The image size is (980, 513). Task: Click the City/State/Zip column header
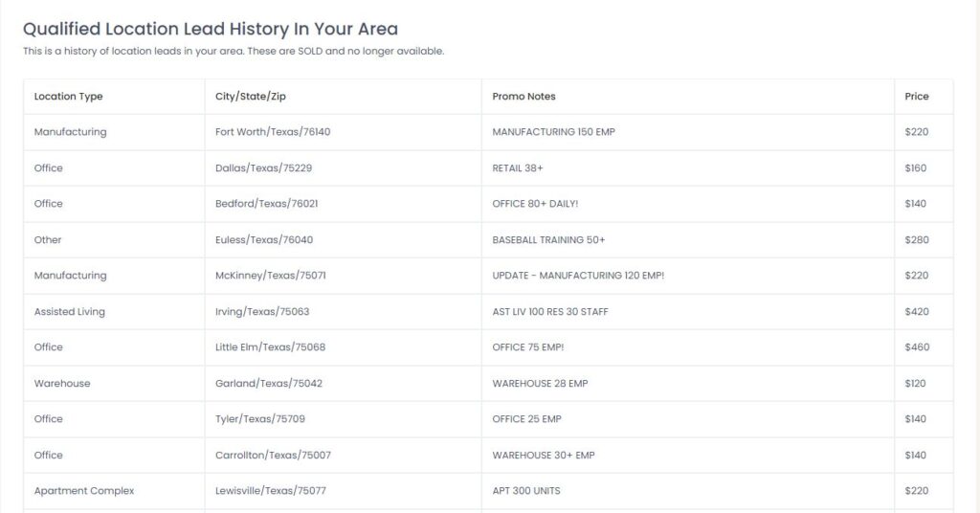pos(251,97)
